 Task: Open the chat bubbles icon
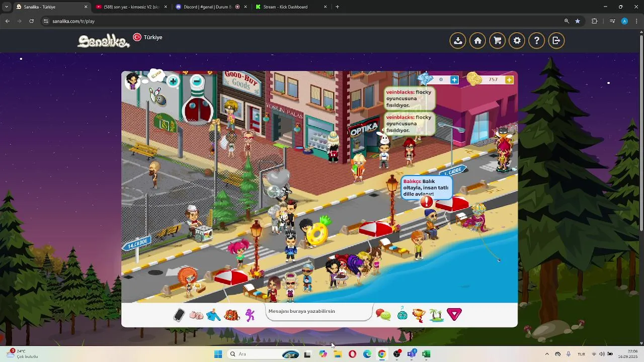pos(383,315)
